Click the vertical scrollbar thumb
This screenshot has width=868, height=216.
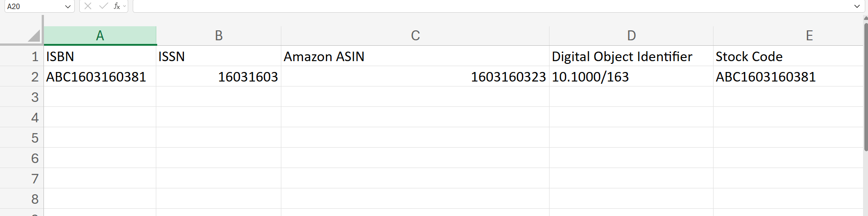[865, 86]
